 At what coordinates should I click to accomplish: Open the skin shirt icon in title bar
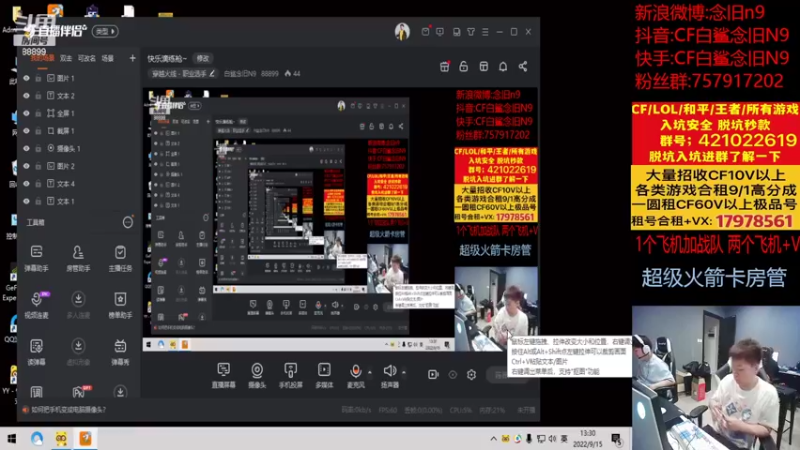click(471, 32)
